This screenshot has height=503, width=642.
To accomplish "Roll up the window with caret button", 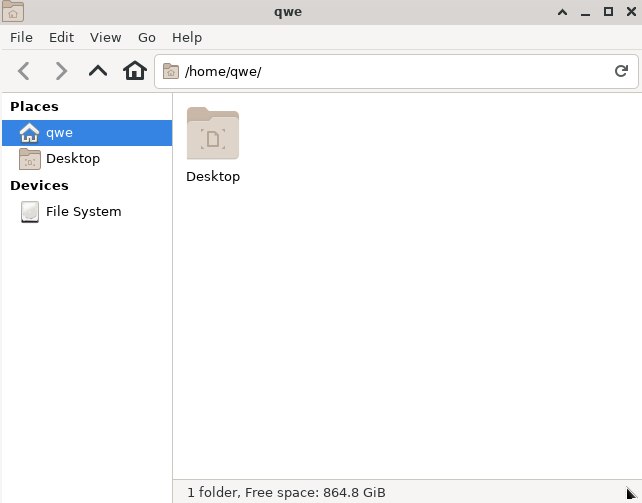I will (563, 12).
